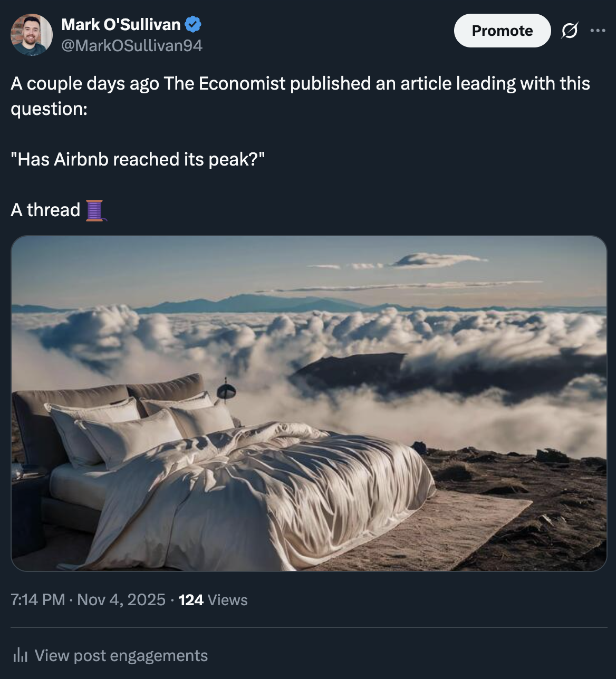Click the Nov 4, 2025 date
The height and width of the screenshot is (679, 616).
pyautogui.click(x=121, y=600)
